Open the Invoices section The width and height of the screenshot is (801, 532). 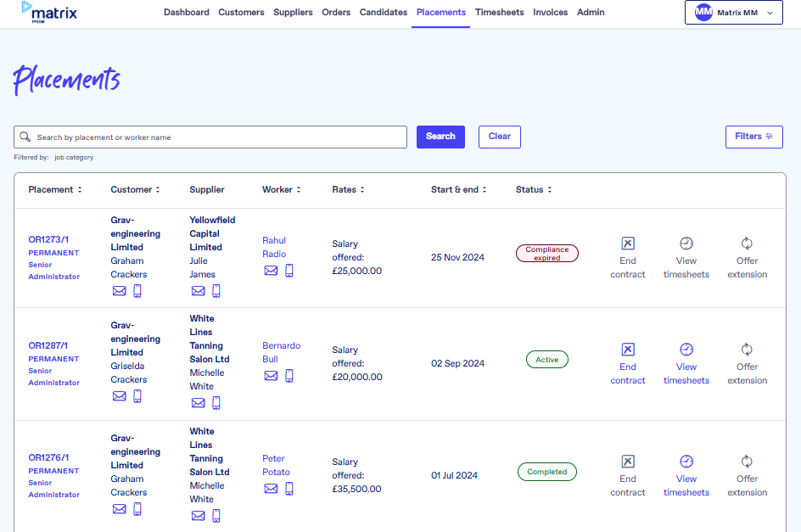tap(550, 12)
